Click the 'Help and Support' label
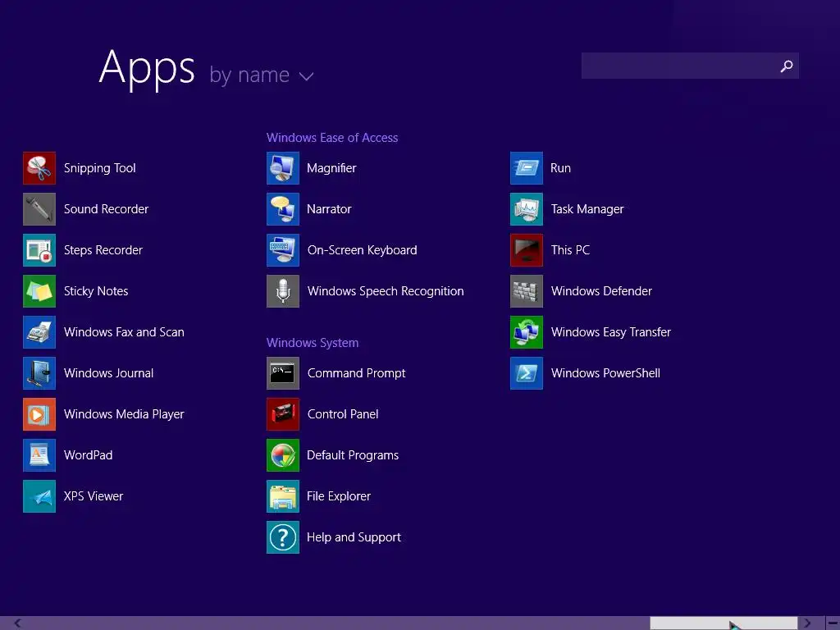The height and width of the screenshot is (630, 840). point(354,537)
